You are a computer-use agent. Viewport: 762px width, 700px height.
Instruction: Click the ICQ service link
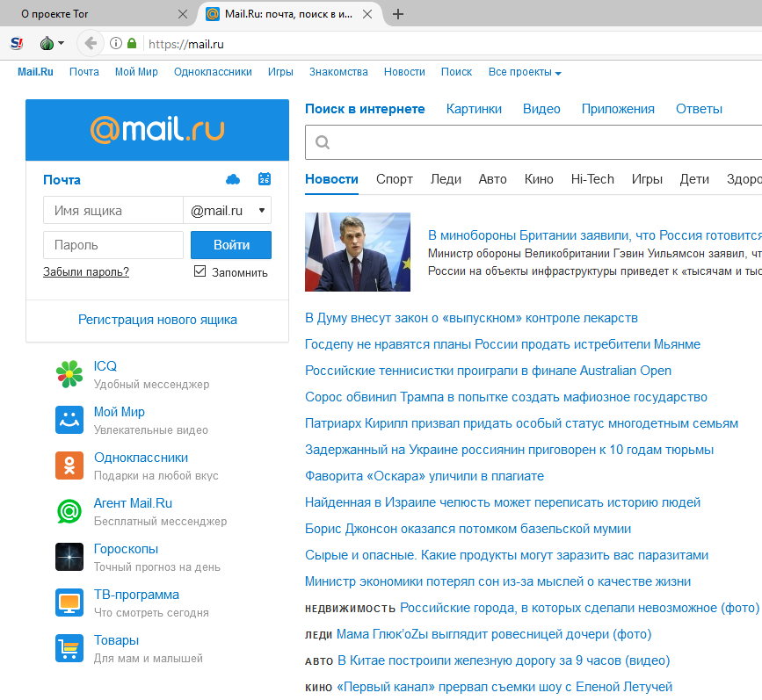click(105, 365)
